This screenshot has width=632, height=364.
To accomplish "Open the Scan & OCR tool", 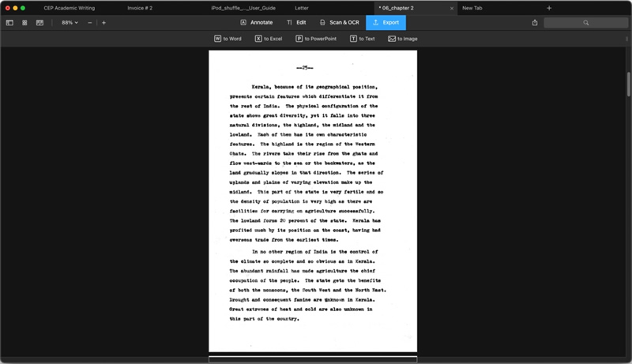I will [x=339, y=23].
